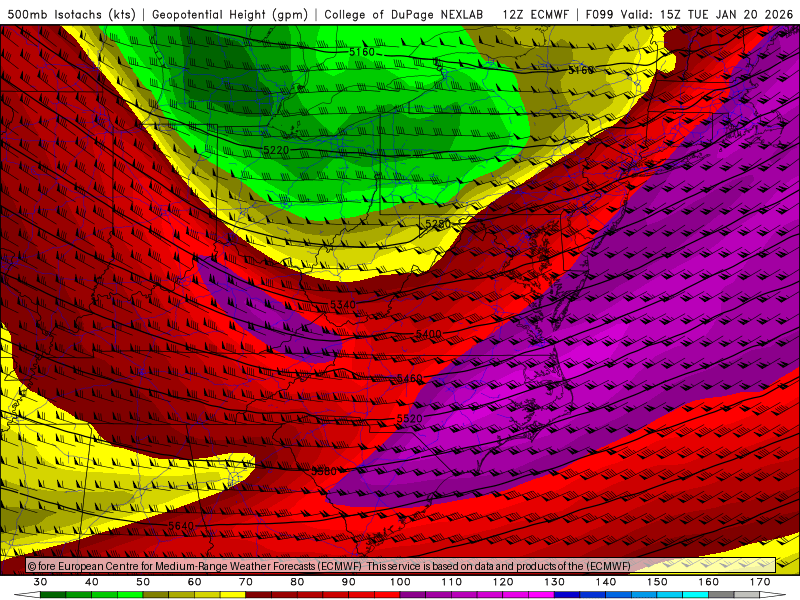
Task: Click the 150 knot colorbar label
Action: pos(657,582)
